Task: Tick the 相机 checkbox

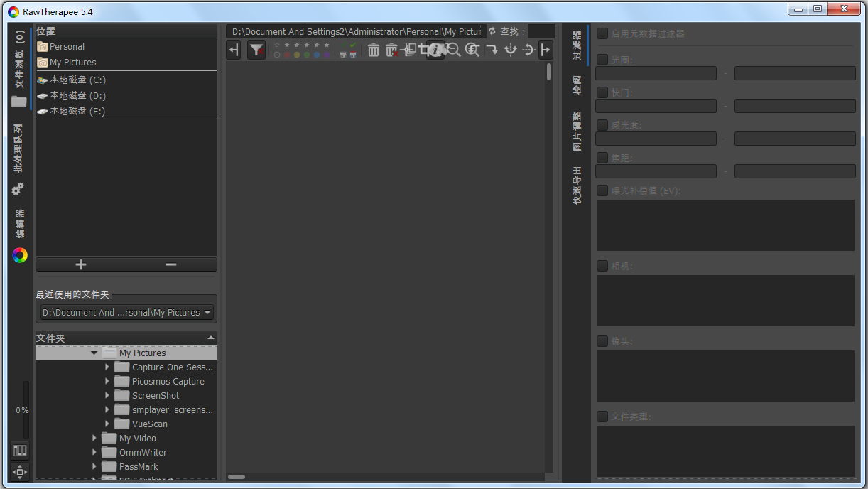Action: tap(602, 266)
